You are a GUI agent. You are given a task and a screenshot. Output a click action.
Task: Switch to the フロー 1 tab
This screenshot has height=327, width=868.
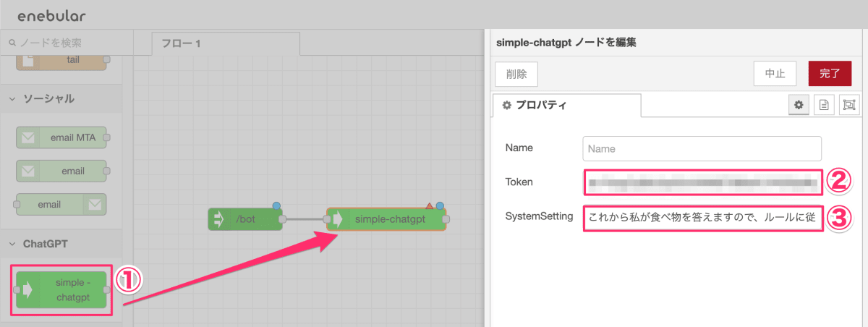pos(225,43)
